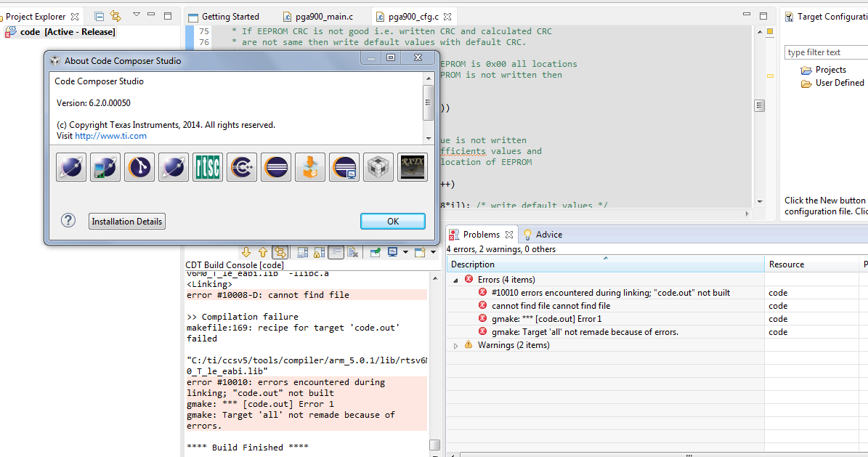Screen dimensions: 868x457
Task: Open the Projects folder in Target Configurations
Action: click(x=824, y=70)
